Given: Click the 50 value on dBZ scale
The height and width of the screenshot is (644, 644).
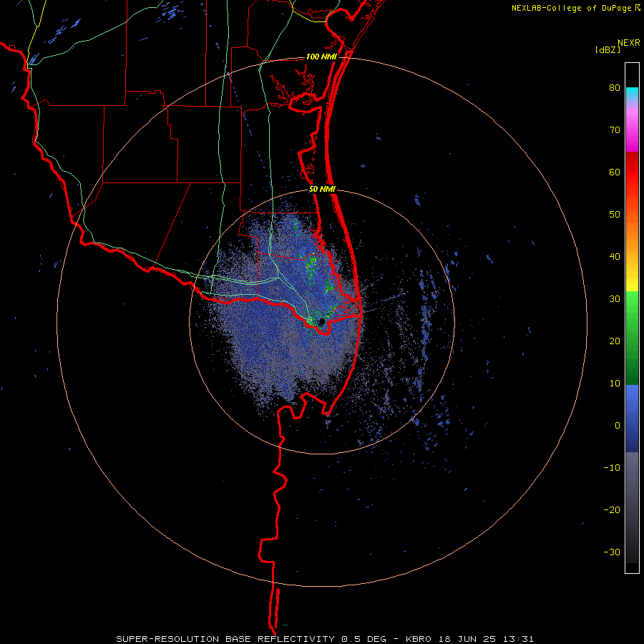Looking at the screenshot, I should (615, 215).
